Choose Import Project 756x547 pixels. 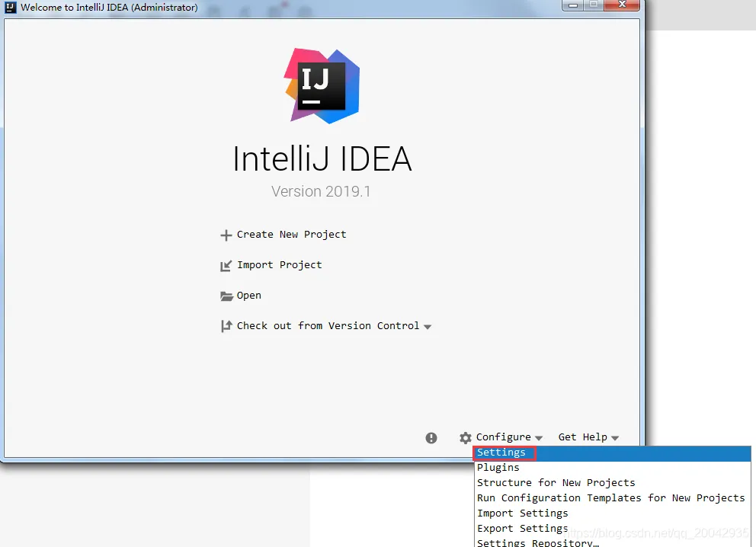coord(279,265)
